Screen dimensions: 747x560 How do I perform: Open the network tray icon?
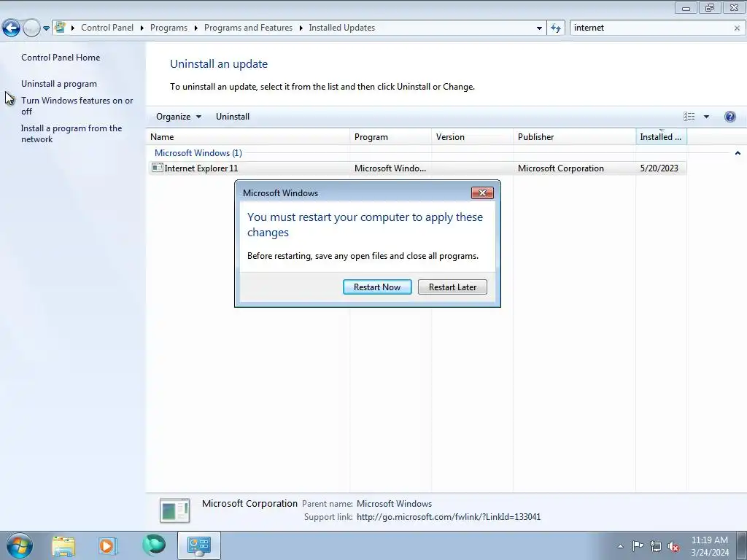tap(656, 546)
